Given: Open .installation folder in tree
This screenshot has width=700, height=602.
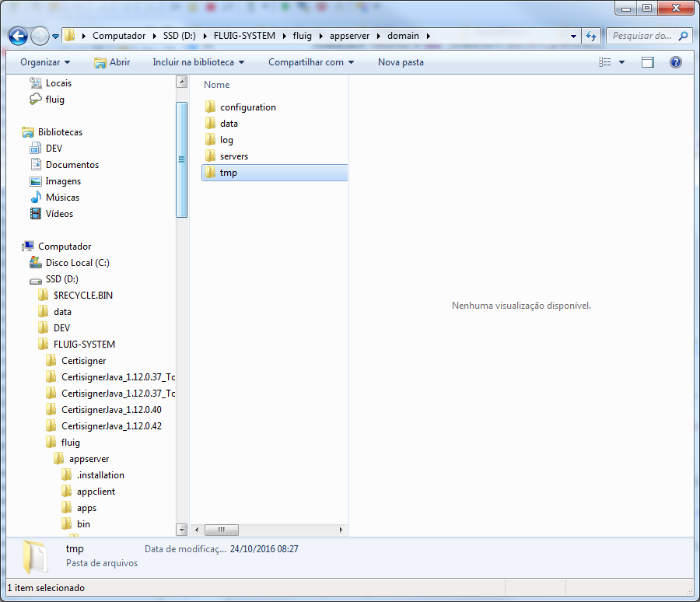Looking at the screenshot, I should click(x=100, y=475).
